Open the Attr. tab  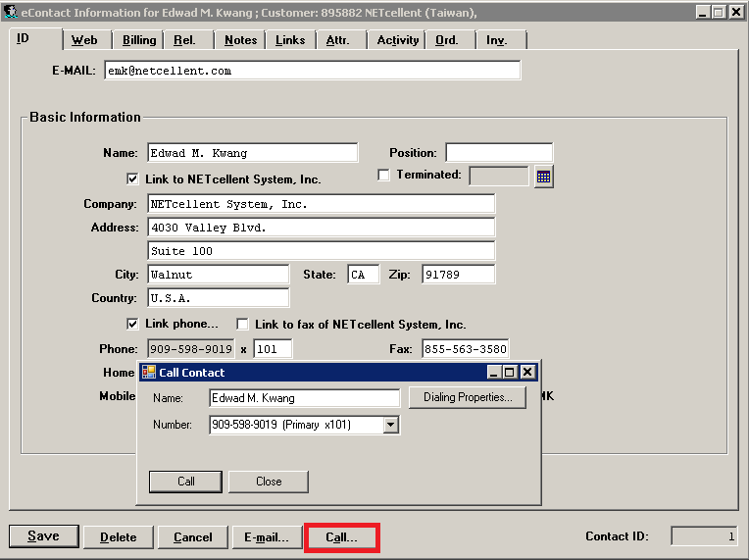[x=341, y=40]
